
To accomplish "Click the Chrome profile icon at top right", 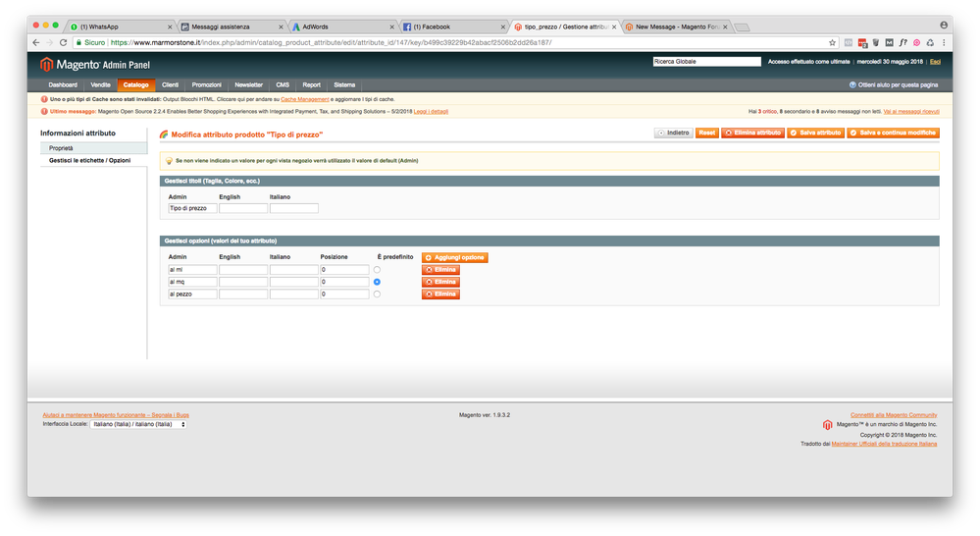I will click(x=945, y=23).
